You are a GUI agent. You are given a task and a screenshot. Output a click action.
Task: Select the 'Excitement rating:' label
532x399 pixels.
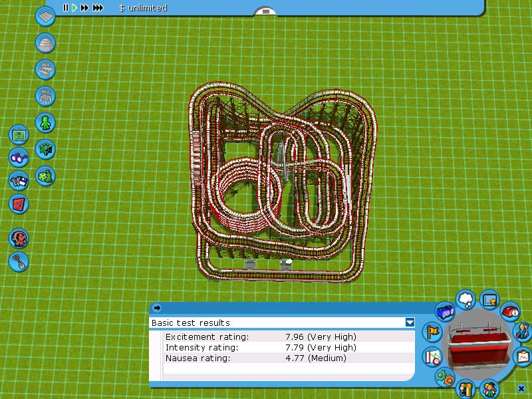pos(207,337)
